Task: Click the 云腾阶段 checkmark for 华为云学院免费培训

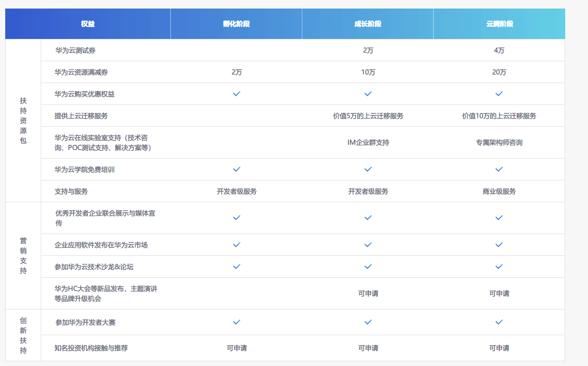Action: [499, 169]
